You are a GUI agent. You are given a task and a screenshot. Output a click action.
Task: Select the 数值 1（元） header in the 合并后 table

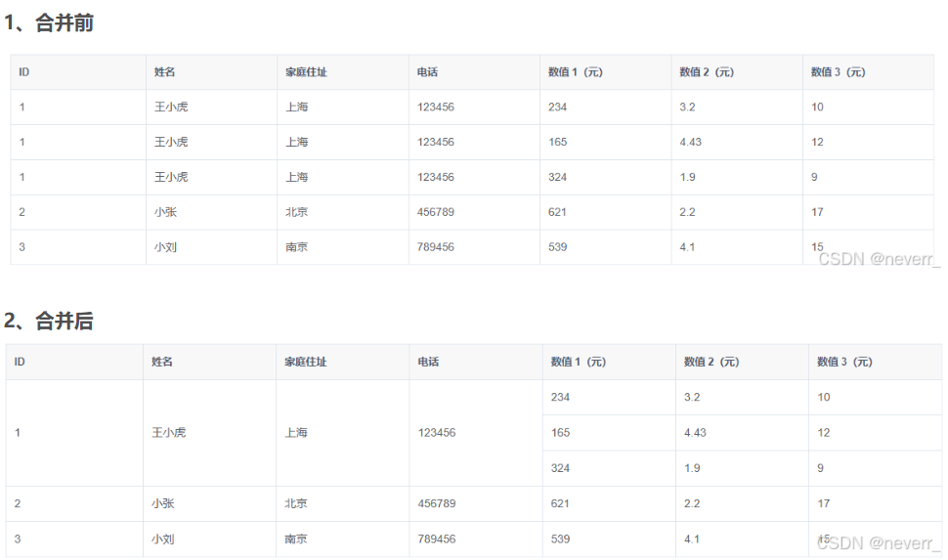(x=579, y=362)
